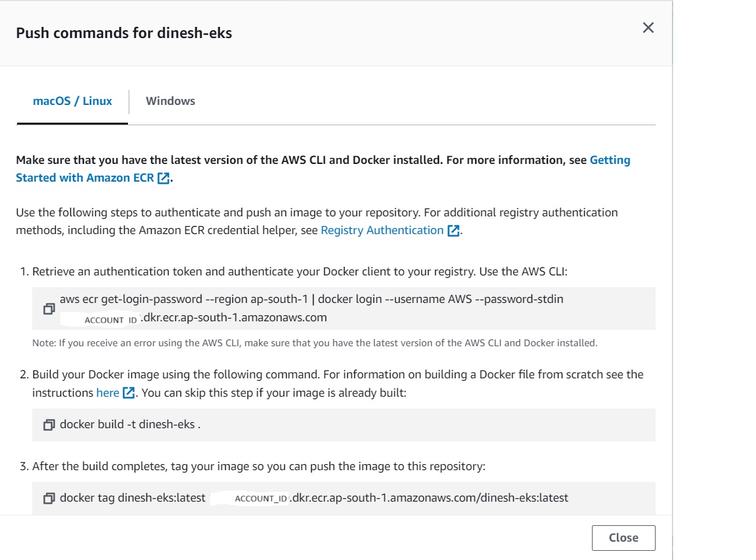This screenshot has height=560, width=756.
Task: Copy the aws ecr get-login-password command
Action: point(49,308)
